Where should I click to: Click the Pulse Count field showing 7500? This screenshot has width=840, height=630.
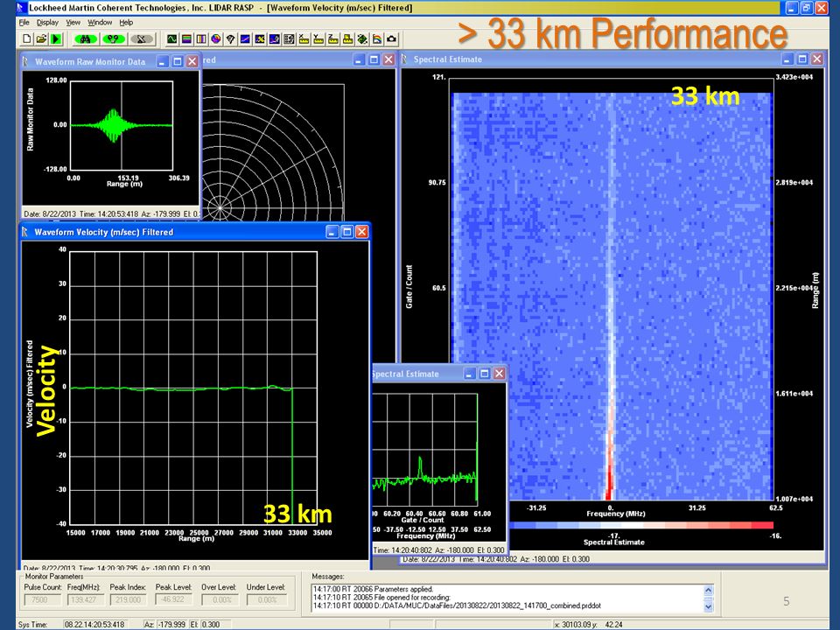(x=42, y=600)
